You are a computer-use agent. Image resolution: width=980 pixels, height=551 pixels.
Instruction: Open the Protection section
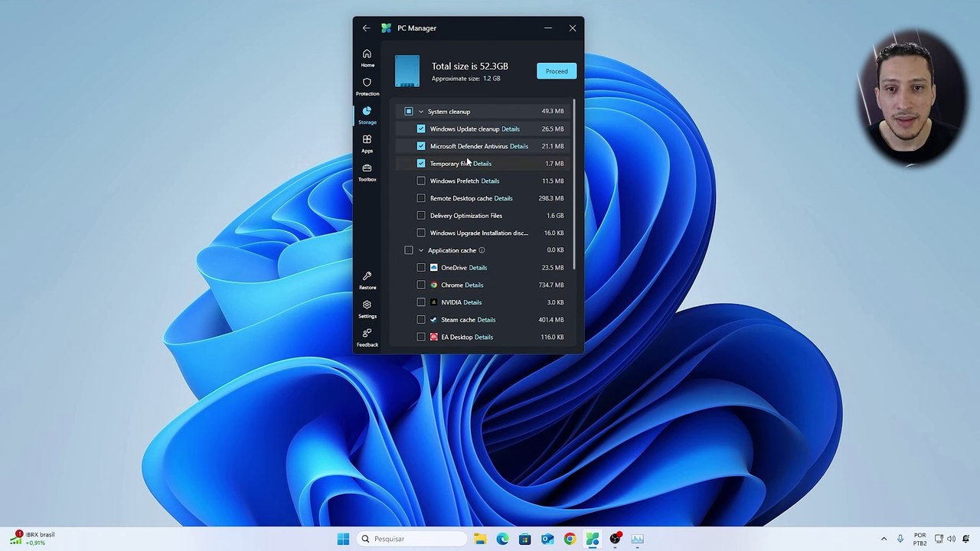click(x=367, y=86)
